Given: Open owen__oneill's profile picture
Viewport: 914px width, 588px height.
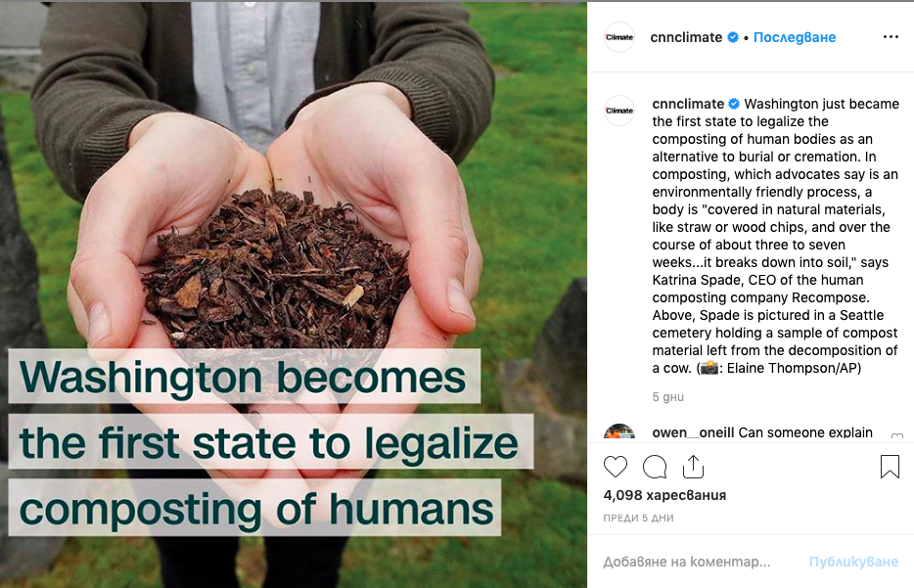Looking at the screenshot, I should click(x=619, y=434).
